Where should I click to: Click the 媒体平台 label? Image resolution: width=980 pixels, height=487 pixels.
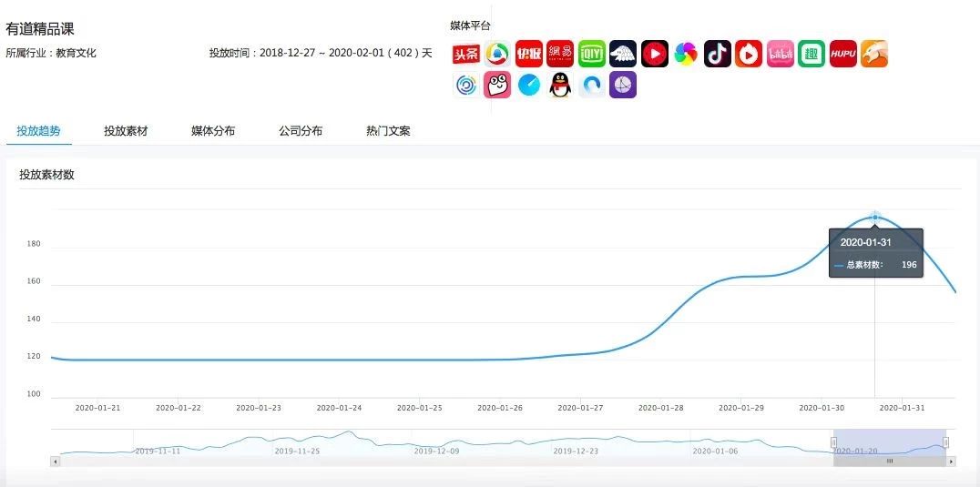coord(471,25)
